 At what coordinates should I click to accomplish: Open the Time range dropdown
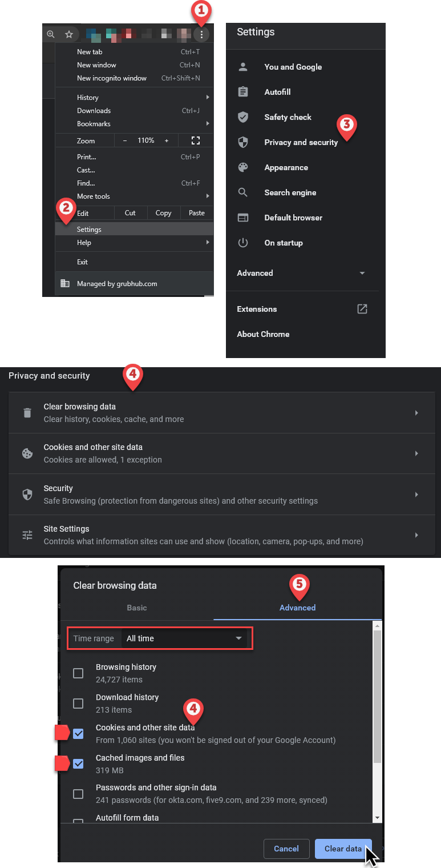click(184, 638)
